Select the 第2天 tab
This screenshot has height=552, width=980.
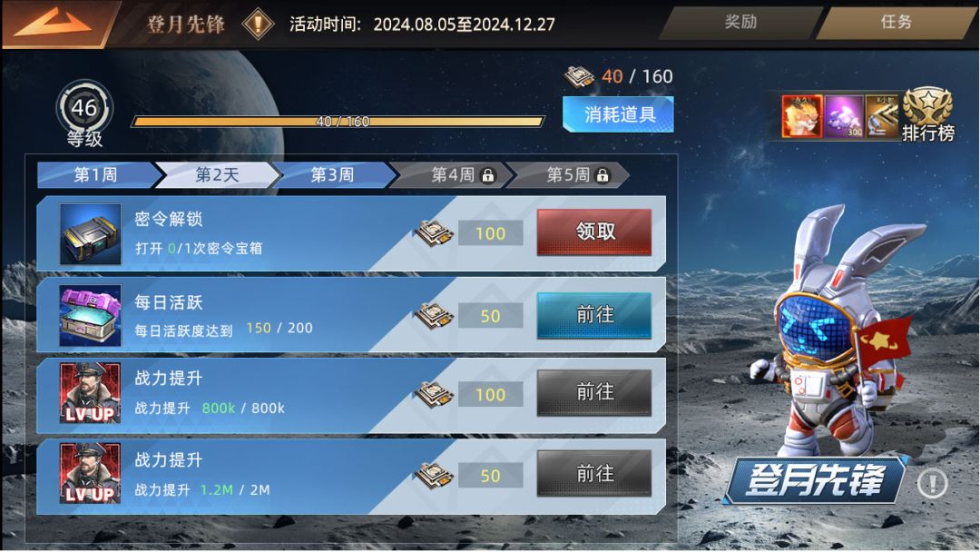coord(217,174)
